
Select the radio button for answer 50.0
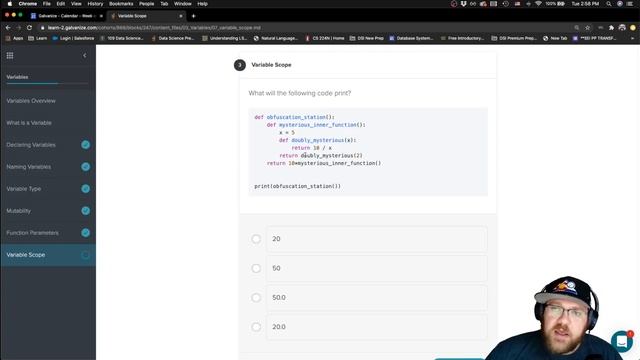point(256,298)
